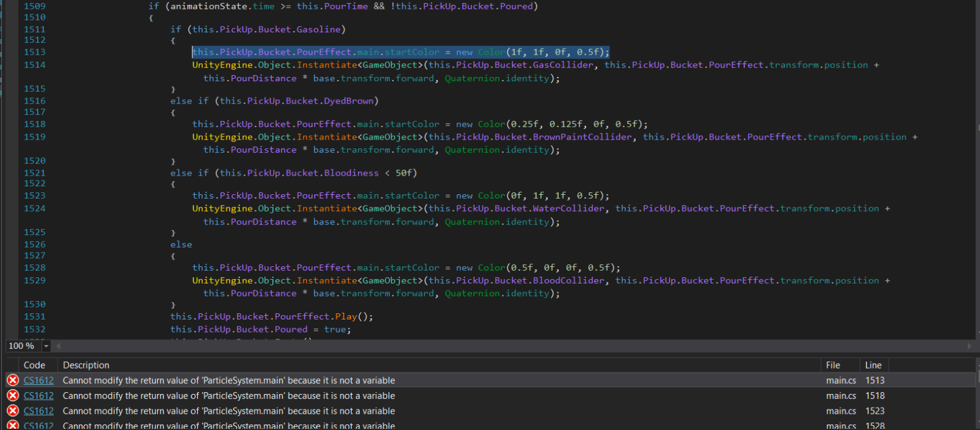Click 'Play' call on line 1531
Image resolution: width=980 pixels, height=430 pixels.
coord(346,316)
